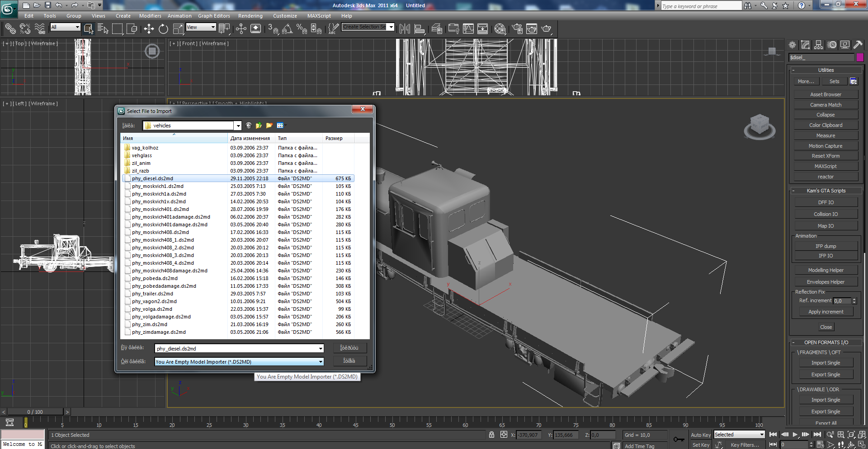
Task: Toggle the Selection Lock padlock icon
Action: click(491, 435)
